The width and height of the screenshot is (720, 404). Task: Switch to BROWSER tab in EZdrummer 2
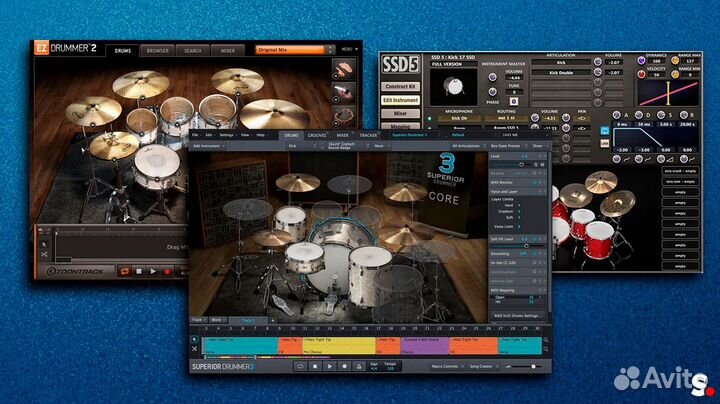pyautogui.click(x=158, y=51)
